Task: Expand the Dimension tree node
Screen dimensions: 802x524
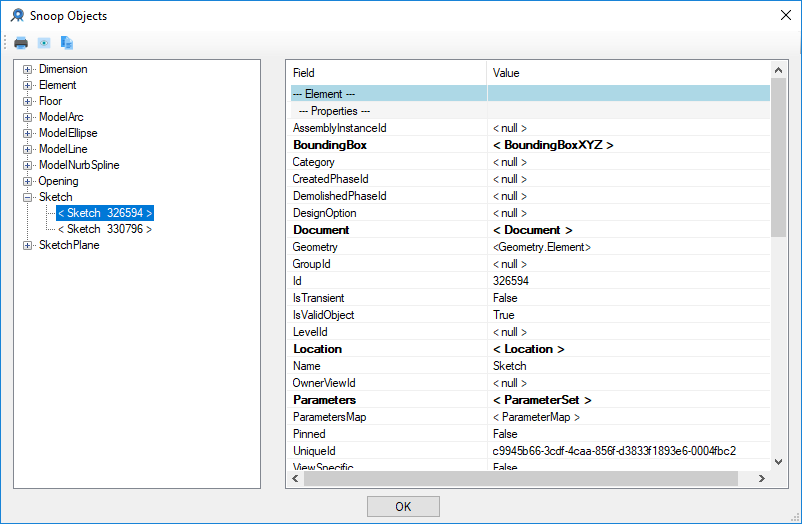Action: [28, 69]
